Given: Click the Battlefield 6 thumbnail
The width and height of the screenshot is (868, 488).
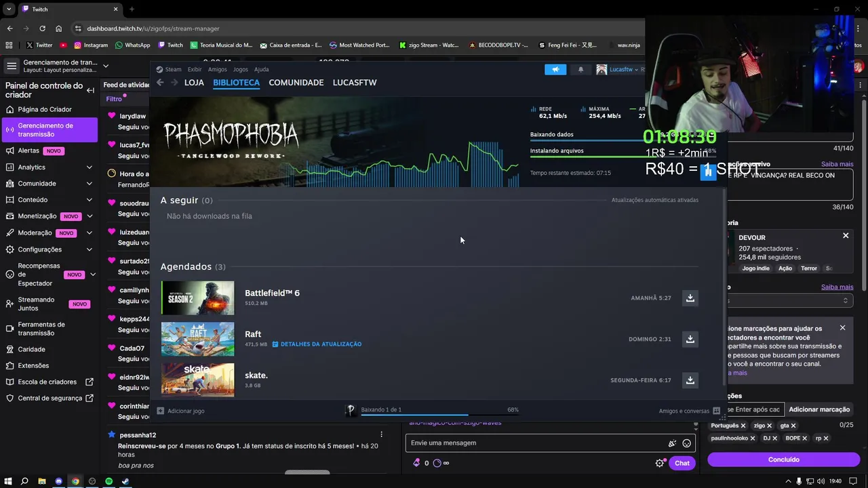Looking at the screenshot, I should 197,298.
